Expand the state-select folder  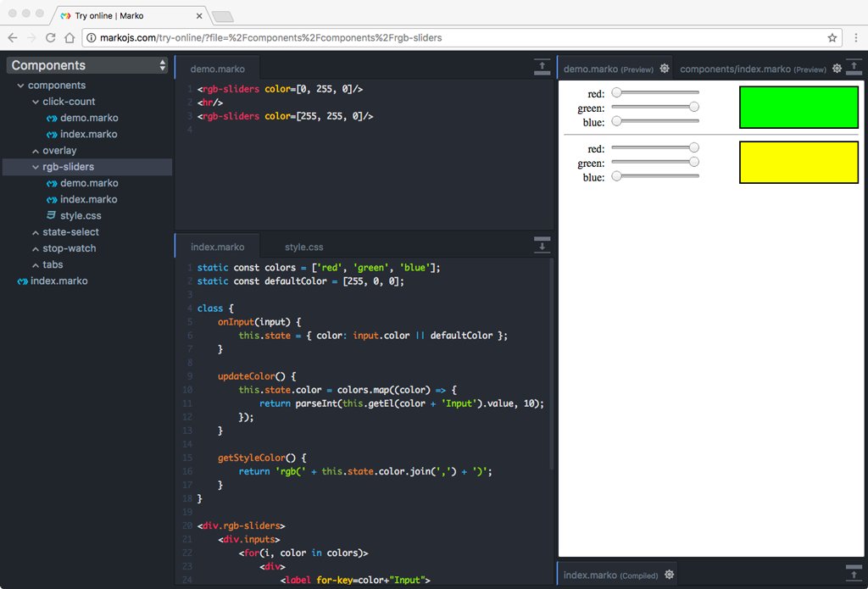(x=36, y=232)
